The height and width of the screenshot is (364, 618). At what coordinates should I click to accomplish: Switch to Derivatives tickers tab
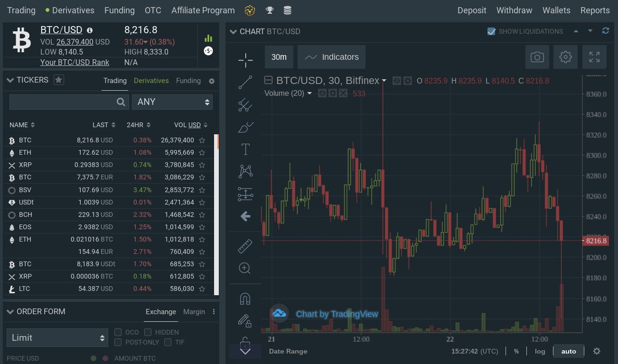tap(151, 81)
